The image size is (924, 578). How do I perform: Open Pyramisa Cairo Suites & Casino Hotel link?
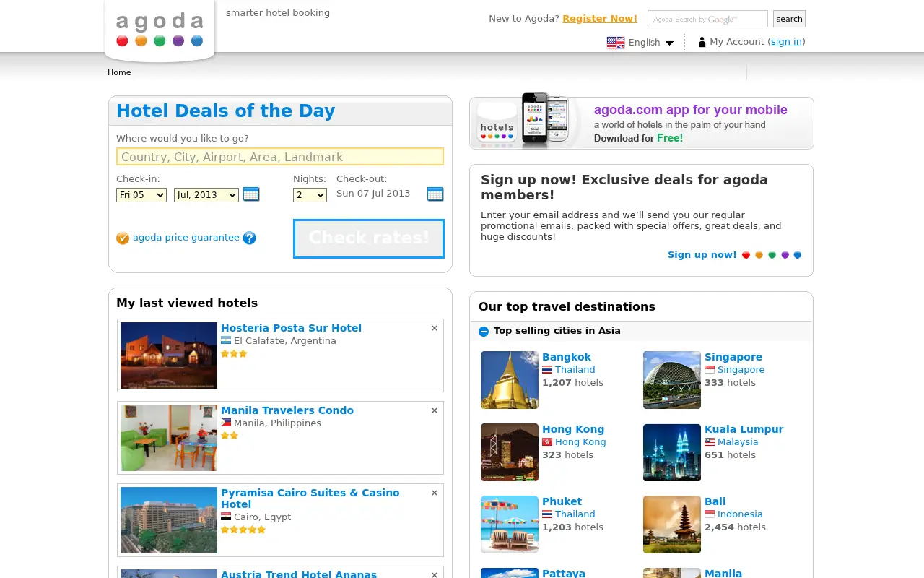click(310, 499)
